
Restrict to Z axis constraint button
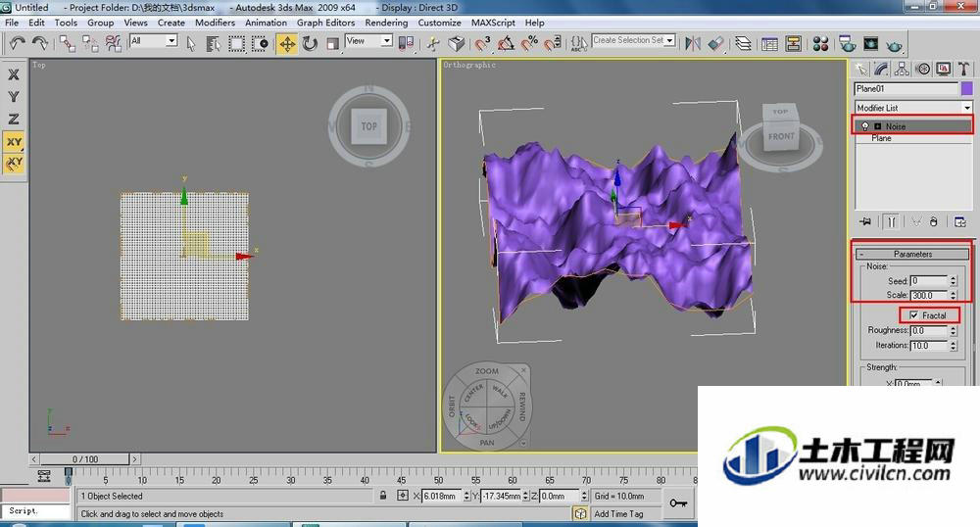[13, 119]
